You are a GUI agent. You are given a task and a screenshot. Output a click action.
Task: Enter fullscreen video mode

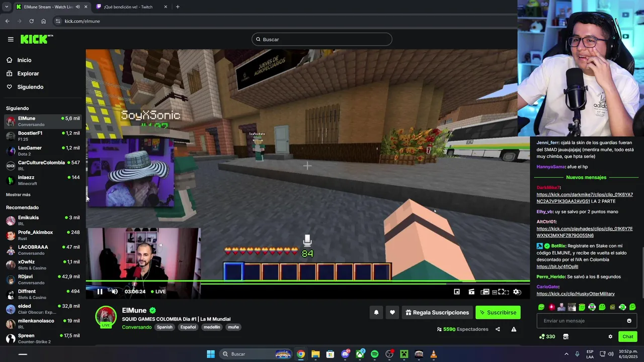tap(501, 292)
